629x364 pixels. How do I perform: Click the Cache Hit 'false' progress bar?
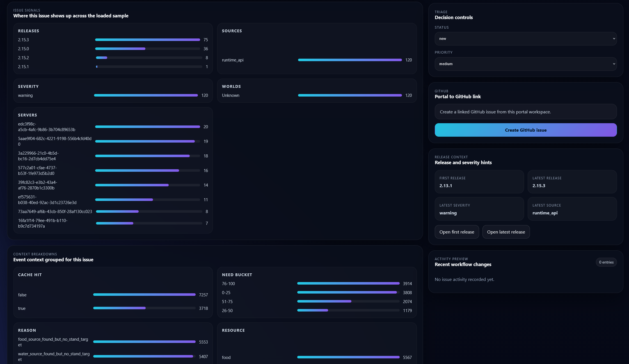coord(144,295)
